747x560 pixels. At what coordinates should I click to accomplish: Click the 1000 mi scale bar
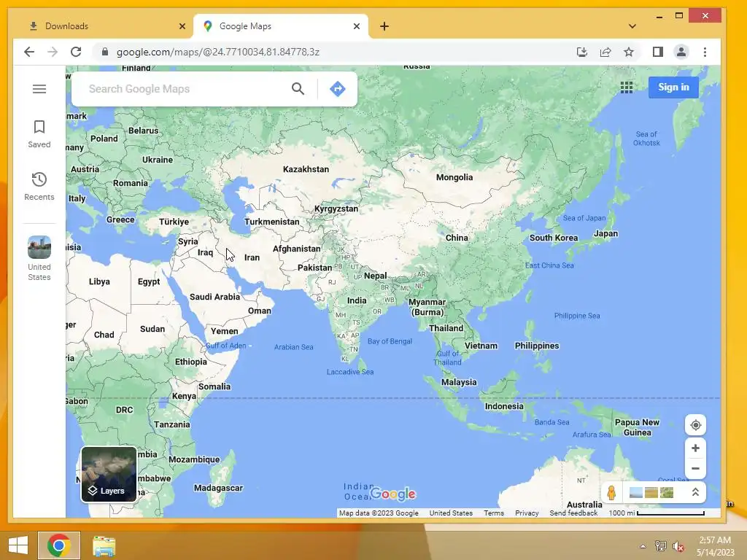(x=657, y=513)
